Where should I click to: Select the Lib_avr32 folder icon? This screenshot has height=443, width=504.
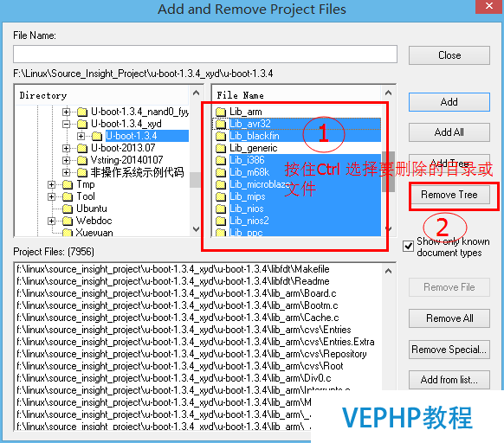pos(221,124)
